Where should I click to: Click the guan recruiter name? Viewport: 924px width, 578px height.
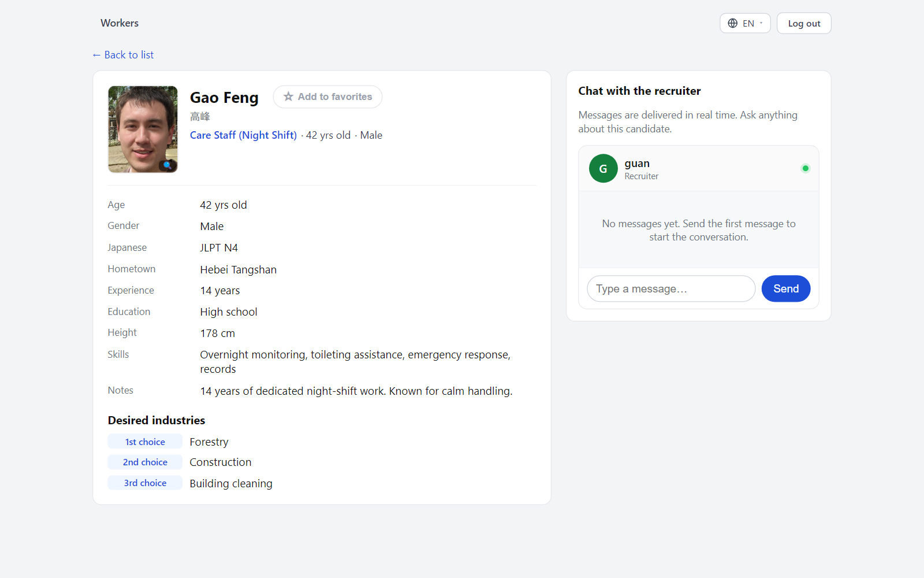pyautogui.click(x=637, y=164)
